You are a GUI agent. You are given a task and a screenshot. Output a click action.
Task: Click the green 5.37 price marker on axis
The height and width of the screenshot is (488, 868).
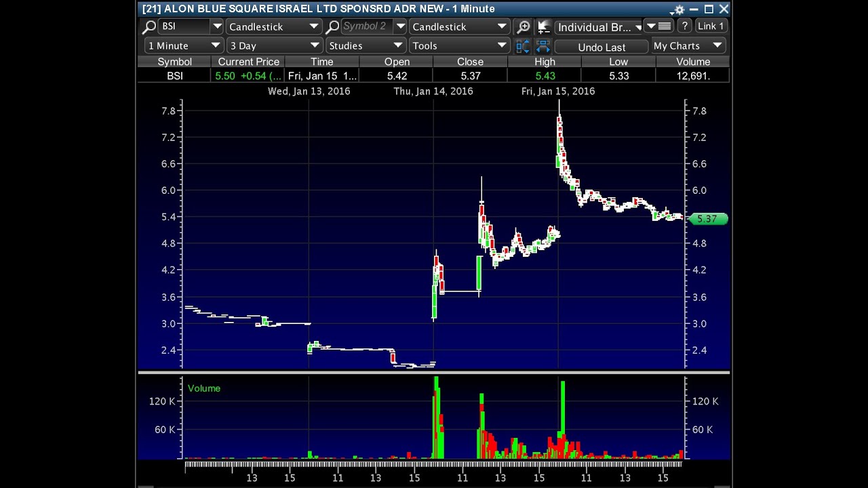point(708,219)
